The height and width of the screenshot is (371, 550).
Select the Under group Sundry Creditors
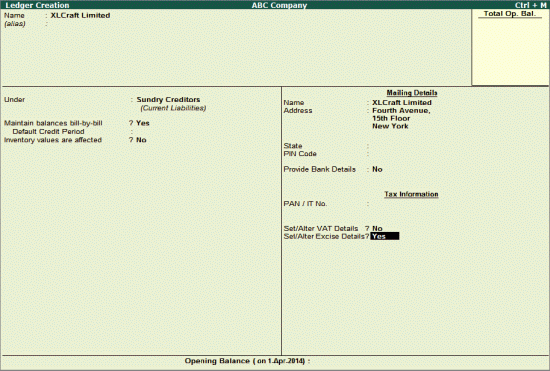click(x=168, y=100)
